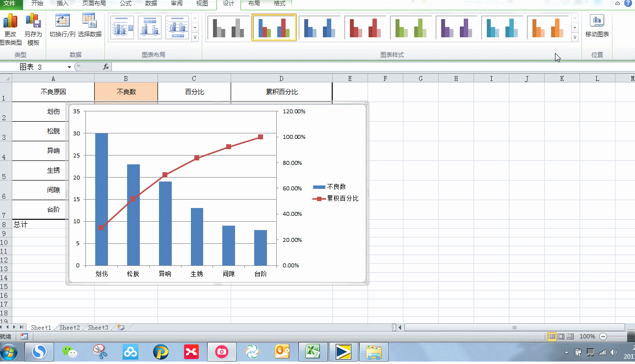
Task: Click cell C1 header 百分比
Action: [194, 92]
